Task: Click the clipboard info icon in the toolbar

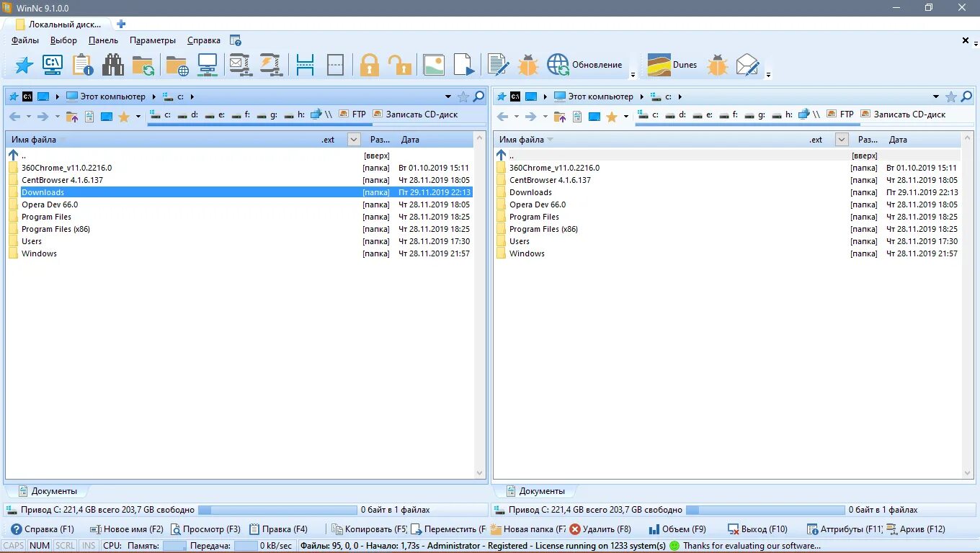Action: point(83,65)
